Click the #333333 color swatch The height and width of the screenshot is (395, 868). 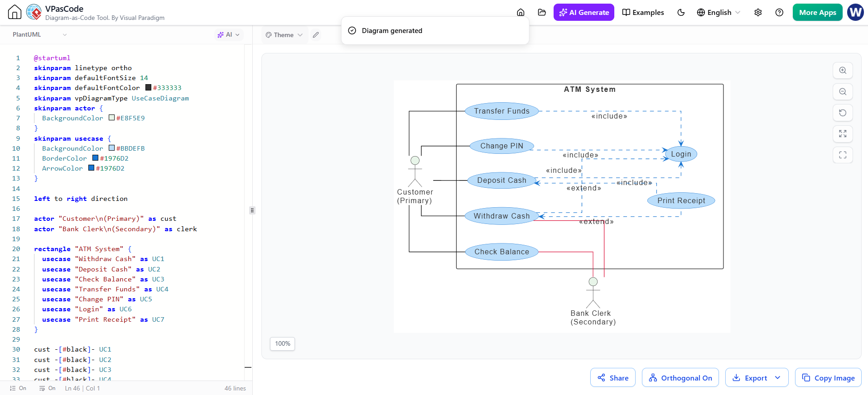point(148,88)
